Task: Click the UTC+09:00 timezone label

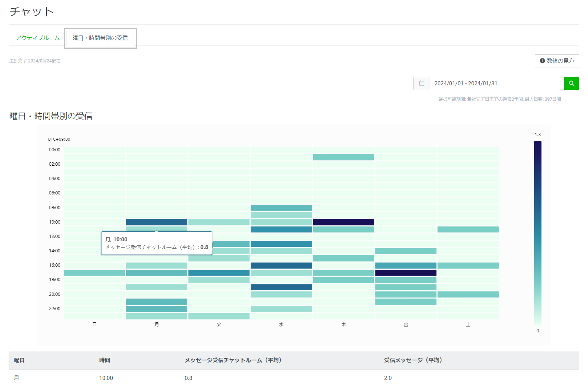Action: (x=59, y=139)
